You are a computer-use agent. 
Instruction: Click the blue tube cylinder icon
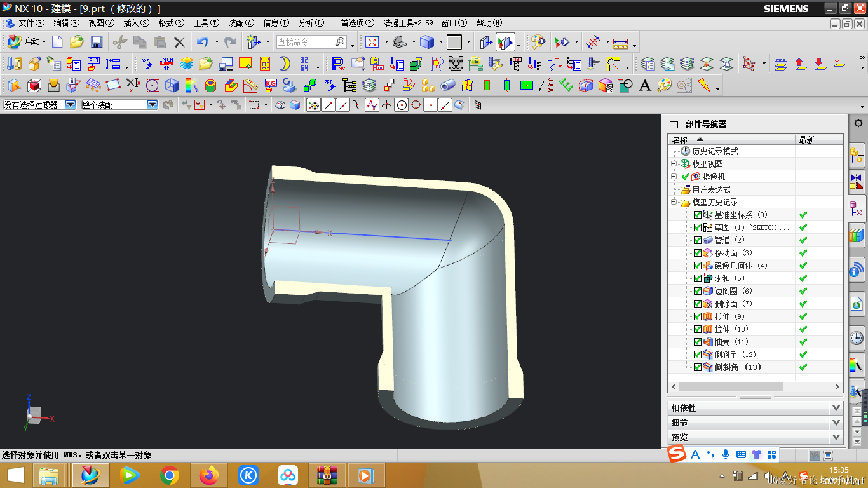[x=448, y=85]
